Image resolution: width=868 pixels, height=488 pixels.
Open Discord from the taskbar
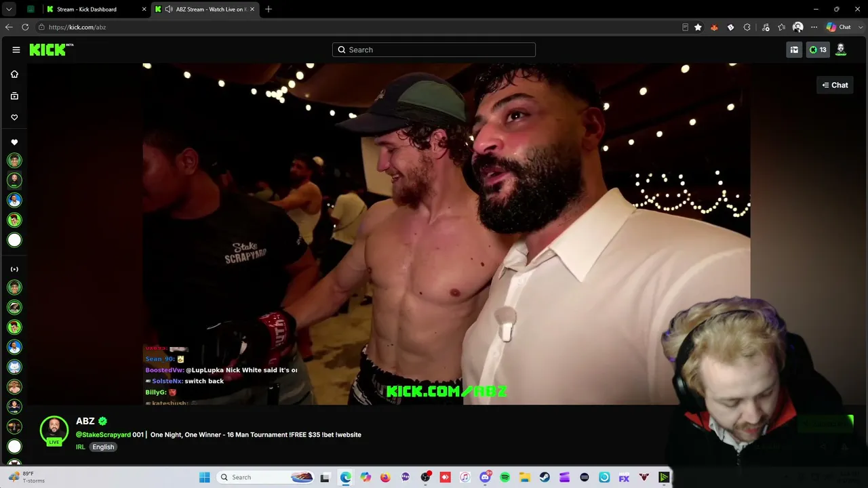[485, 477]
